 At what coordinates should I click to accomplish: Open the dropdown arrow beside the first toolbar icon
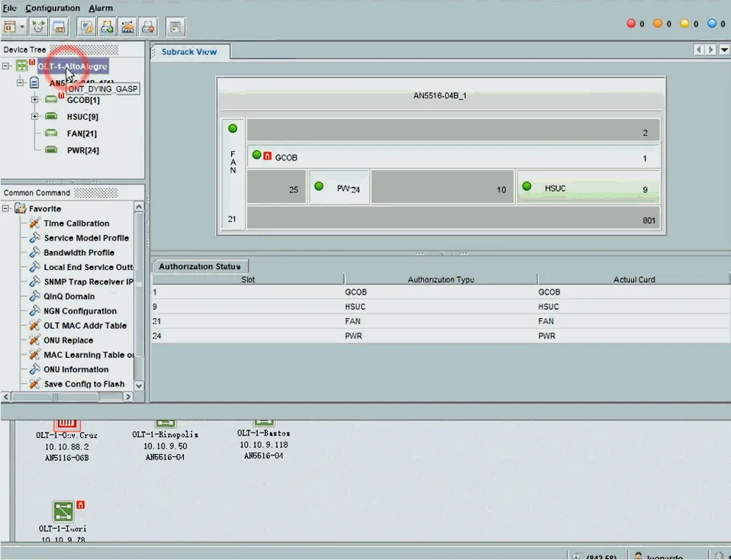pyautogui.click(x=21, y=27)
